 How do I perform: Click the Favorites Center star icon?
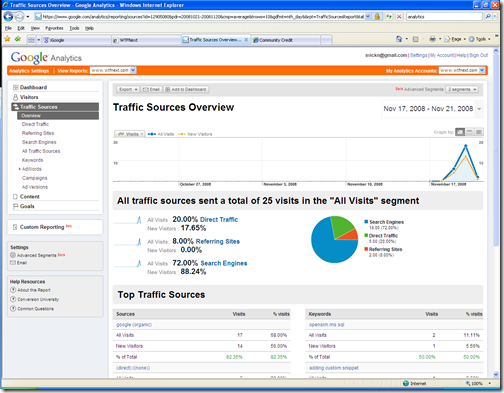point(7,39)
